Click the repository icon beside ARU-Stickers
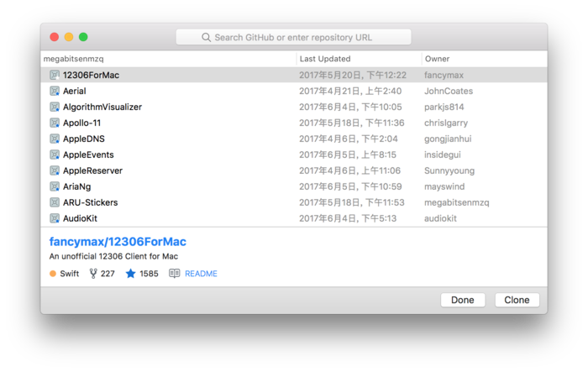Screen dimensions: 588x372 coord(55,202)
